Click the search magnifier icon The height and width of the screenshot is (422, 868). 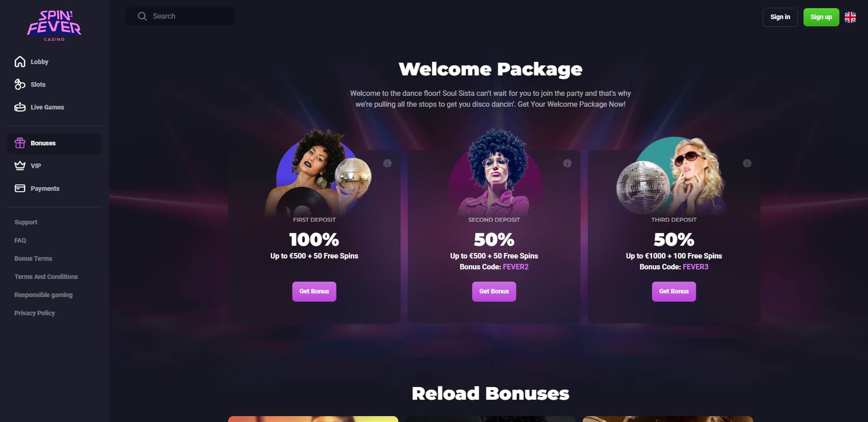tap(142, 16)
